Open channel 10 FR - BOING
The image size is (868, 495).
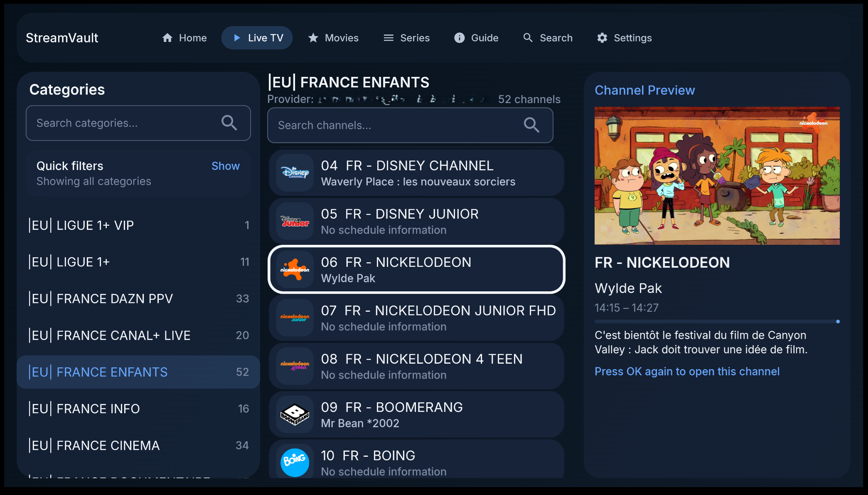pos(416,459)
